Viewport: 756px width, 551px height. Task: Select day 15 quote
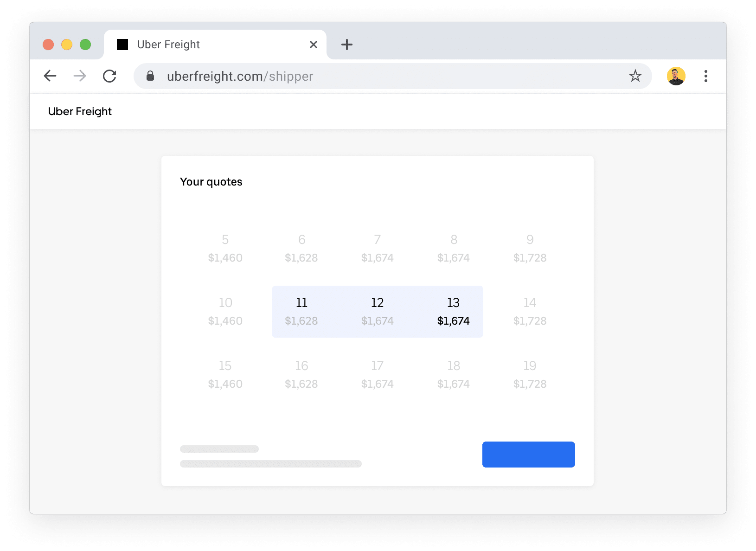[225, 375]
